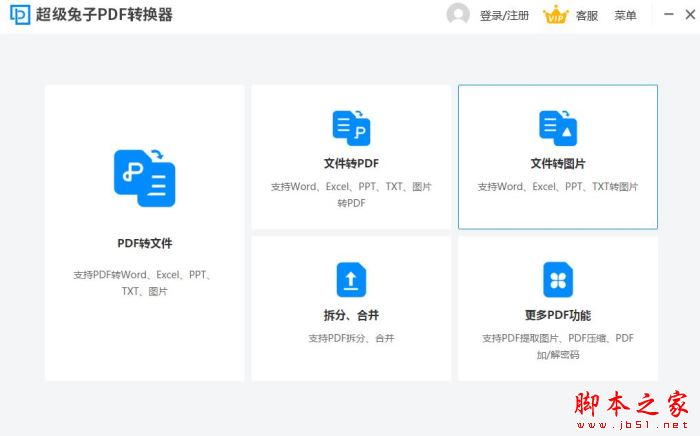Image resolution: width=700 pixels, height=436 pixels.
Task: Select the 文件转PDF title
Action: pyautogui.click(x=351, y=163)
